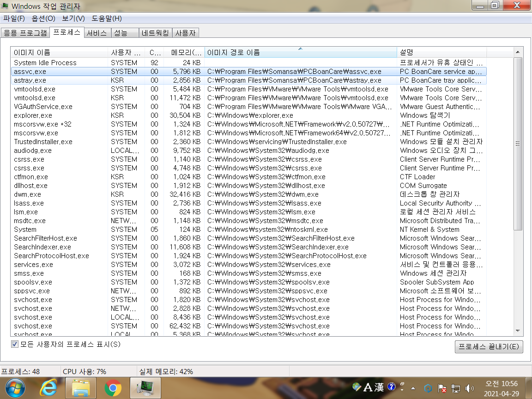Select lsass.exe process
This screenshot has height=399, width=532.
pos(249,203)
